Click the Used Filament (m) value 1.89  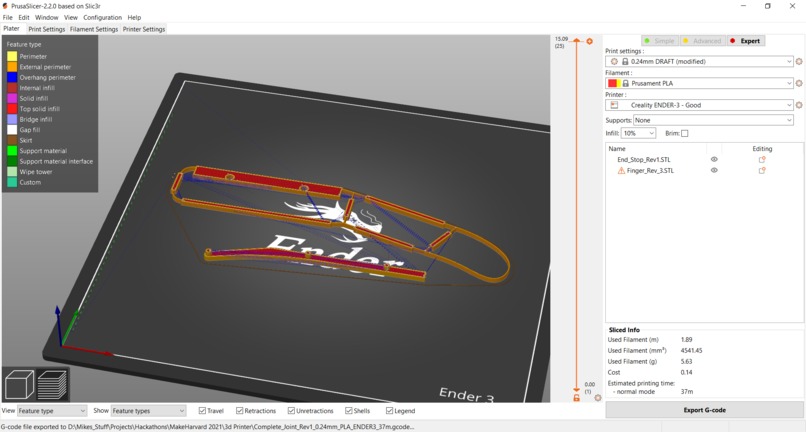click(686, 340)
